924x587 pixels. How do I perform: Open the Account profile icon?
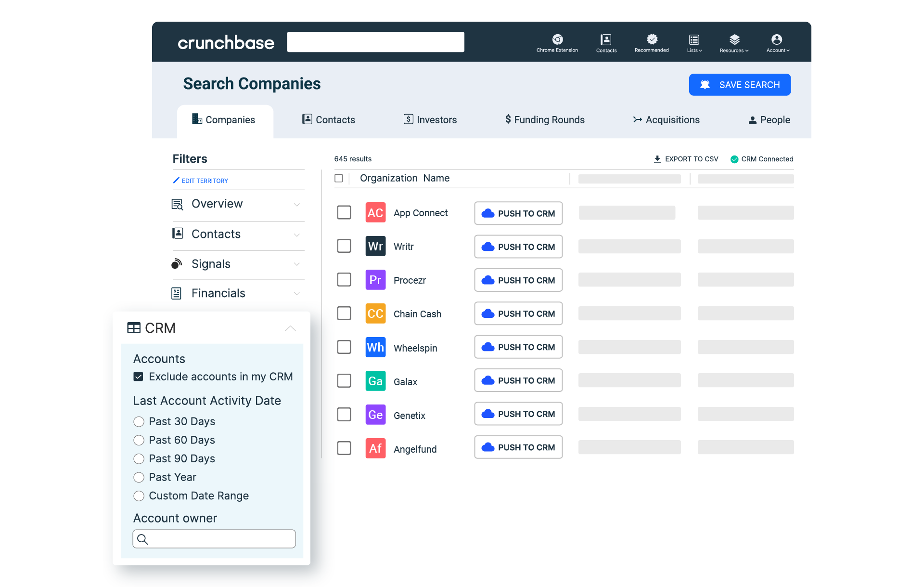click(x=776, y=39)
